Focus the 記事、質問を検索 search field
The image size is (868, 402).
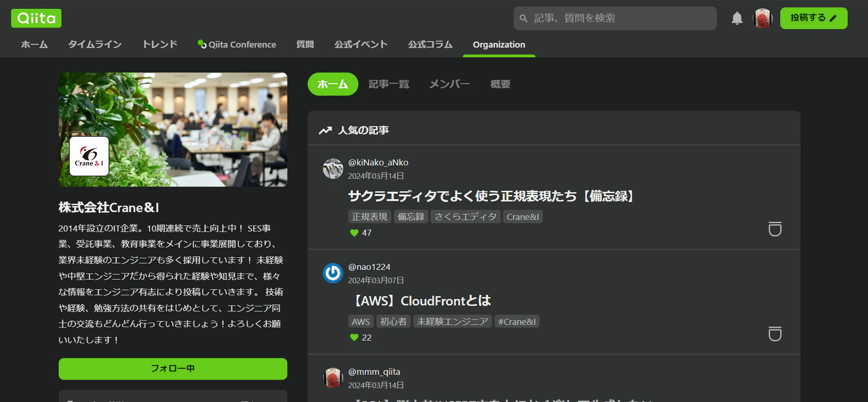pos(615,18)
